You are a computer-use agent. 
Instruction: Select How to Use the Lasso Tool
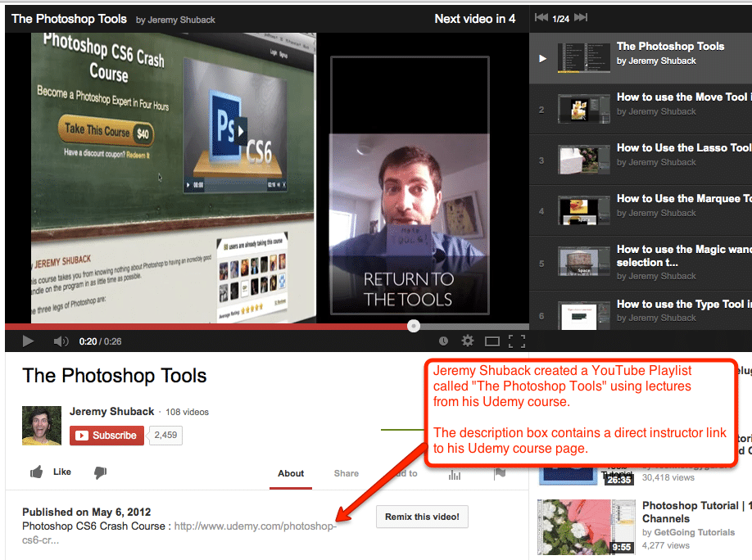641,160
